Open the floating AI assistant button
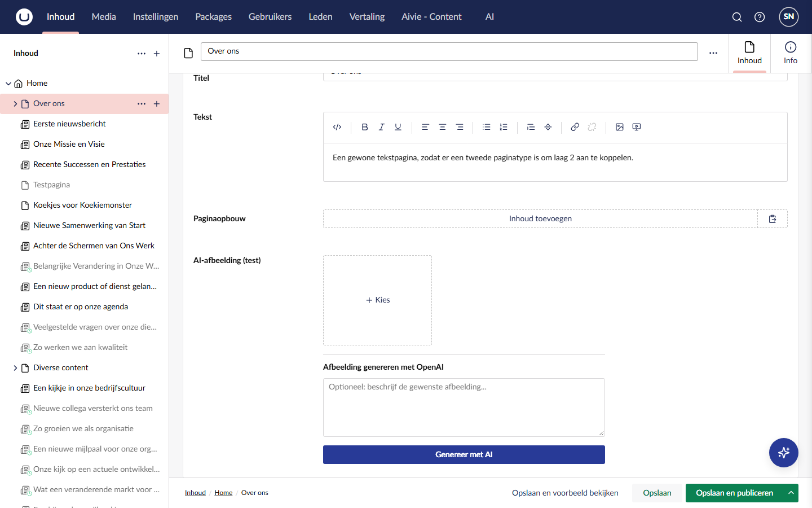 [784, 453]
